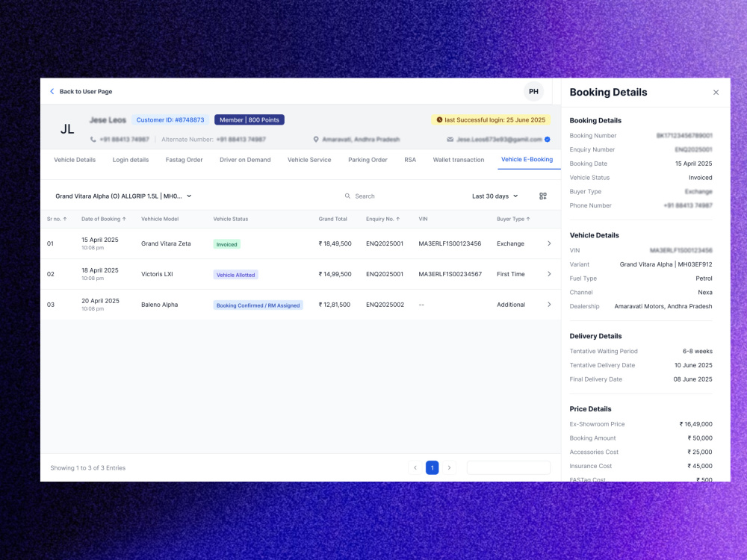Click the Grand Total column header

click(x=332, y=219)
